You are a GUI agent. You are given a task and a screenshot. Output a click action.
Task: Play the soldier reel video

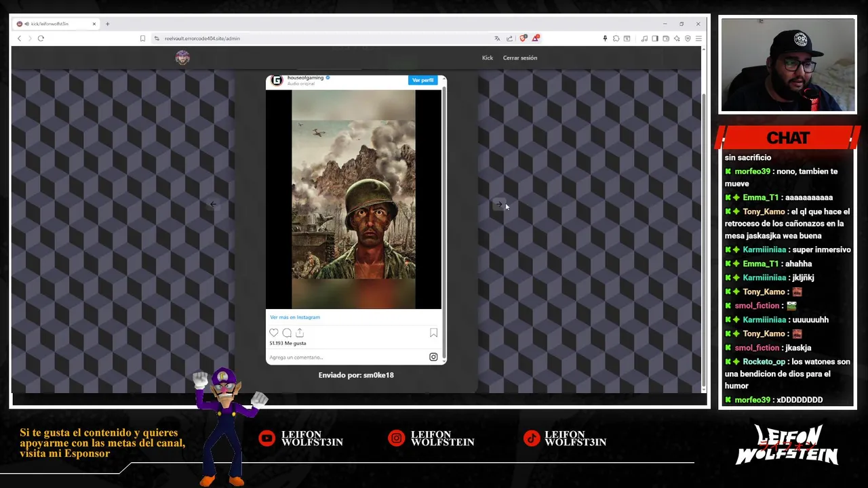point(353,199)
